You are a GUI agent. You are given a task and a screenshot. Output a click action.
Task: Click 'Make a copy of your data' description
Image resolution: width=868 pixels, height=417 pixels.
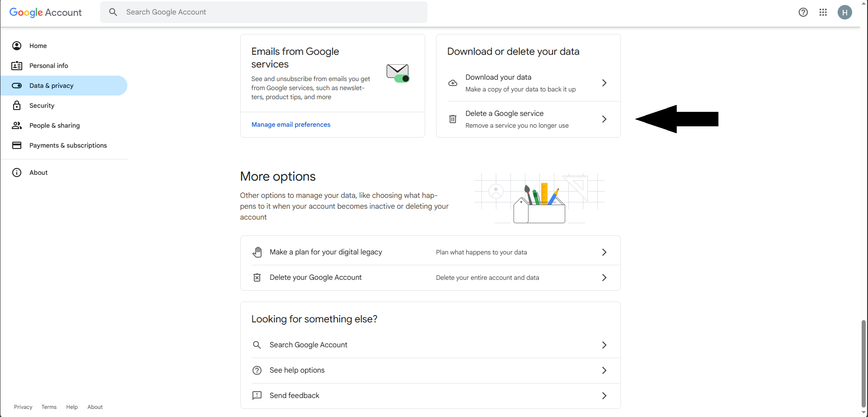coord(520,89)
